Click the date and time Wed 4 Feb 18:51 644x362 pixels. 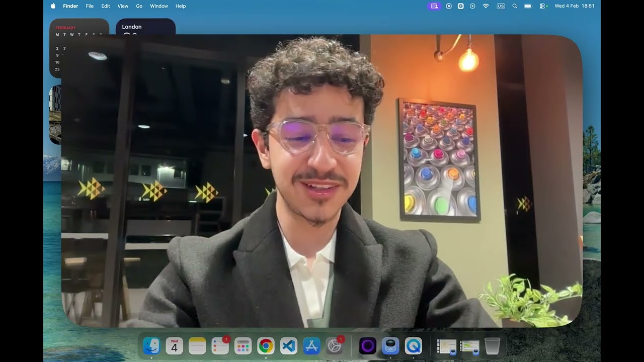click(x=575, y=6)
